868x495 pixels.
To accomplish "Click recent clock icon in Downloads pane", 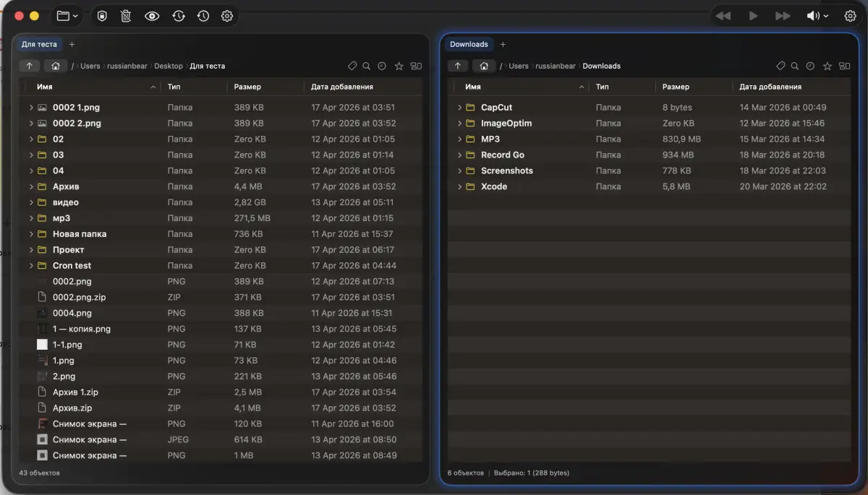I will [810, 66].
